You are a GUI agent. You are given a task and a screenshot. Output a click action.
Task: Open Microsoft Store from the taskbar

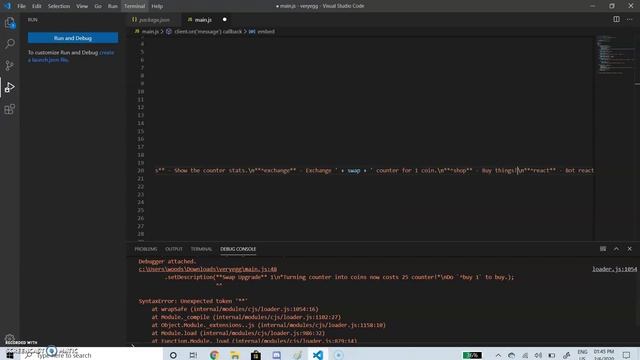click(256, 355)
